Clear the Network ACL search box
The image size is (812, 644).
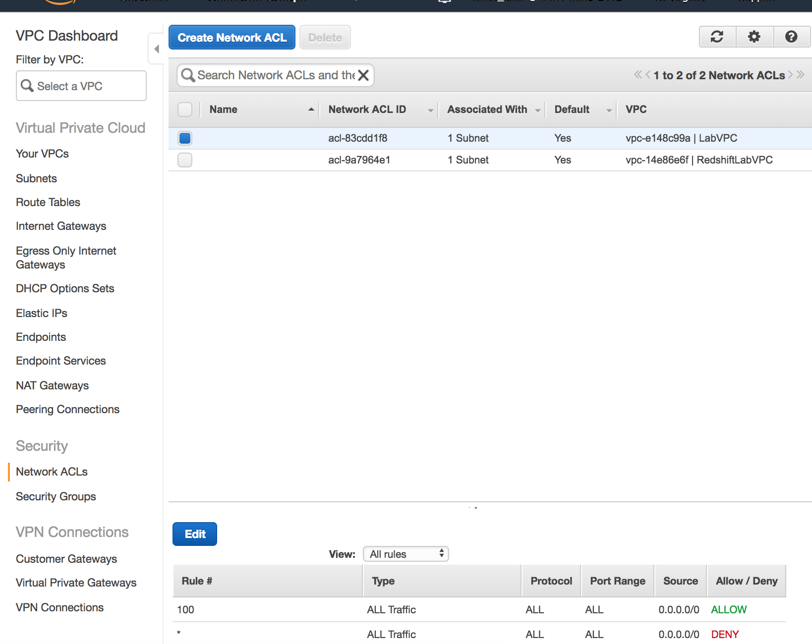coord(363,75)
